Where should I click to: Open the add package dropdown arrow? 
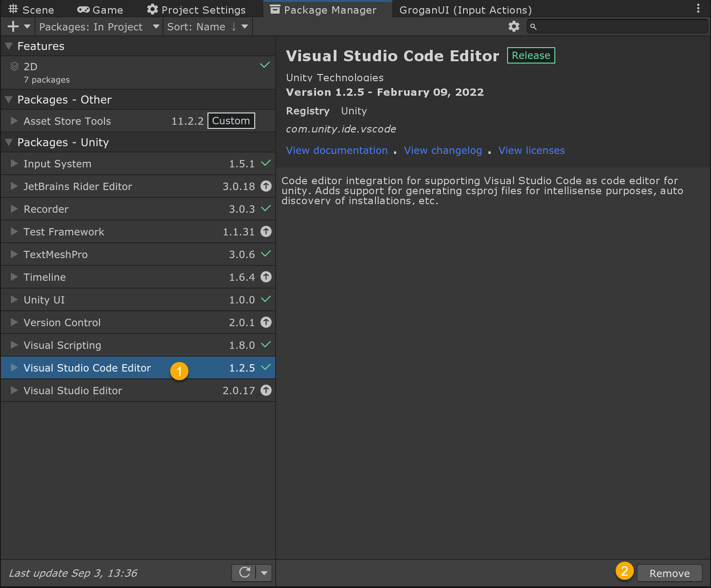coord(27,27)
